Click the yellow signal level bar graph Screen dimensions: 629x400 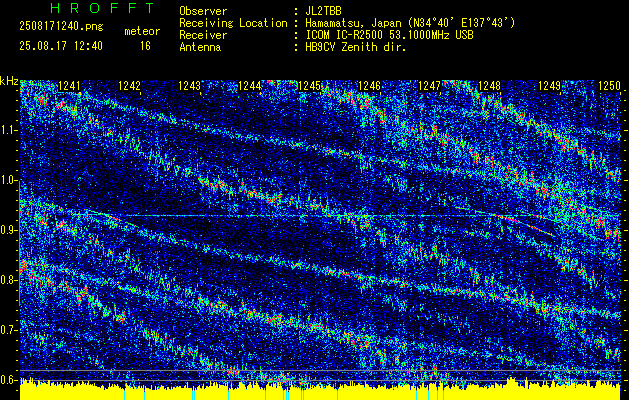point(320,390)
